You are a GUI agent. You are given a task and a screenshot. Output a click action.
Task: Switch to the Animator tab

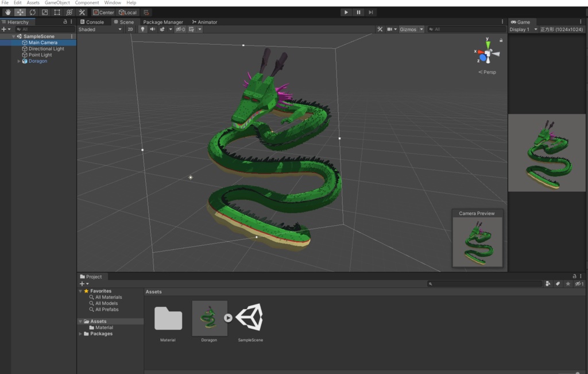[x=205, y=22]
